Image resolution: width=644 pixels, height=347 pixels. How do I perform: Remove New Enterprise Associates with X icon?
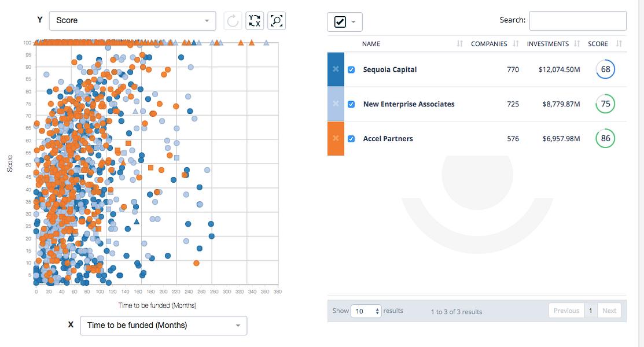(336, 104)
